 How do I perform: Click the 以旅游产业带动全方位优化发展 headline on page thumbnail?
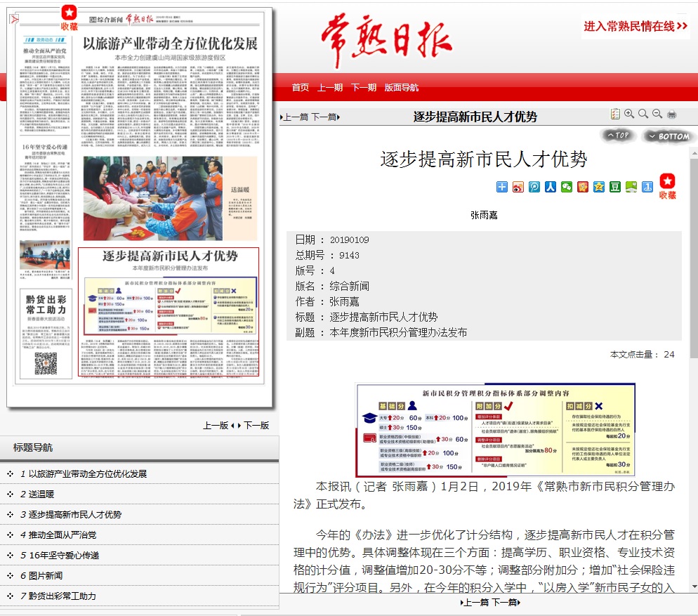[170, 44]
